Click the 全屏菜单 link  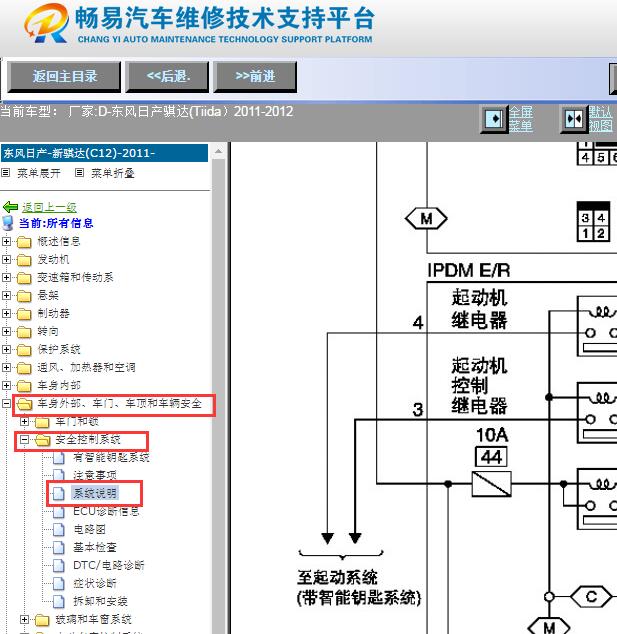pyautogui.click(x=520, y=119)
